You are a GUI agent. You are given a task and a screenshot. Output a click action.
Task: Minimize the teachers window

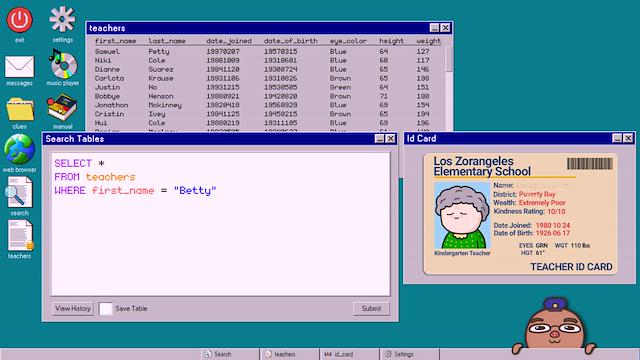pos(434,28)
